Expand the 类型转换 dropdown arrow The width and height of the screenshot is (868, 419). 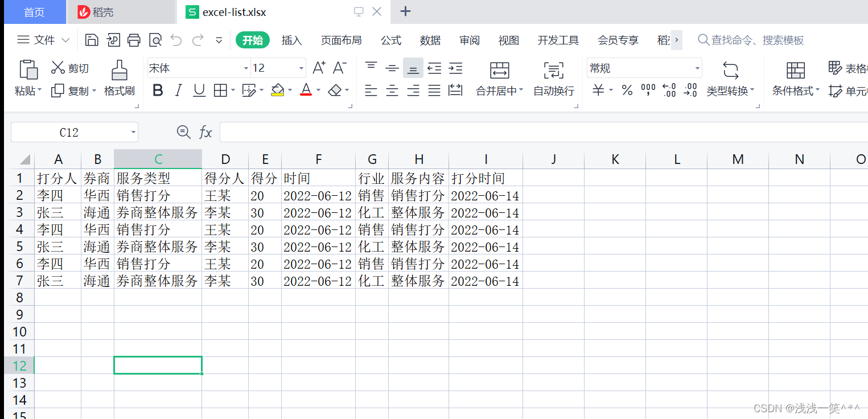coord(752,90)
